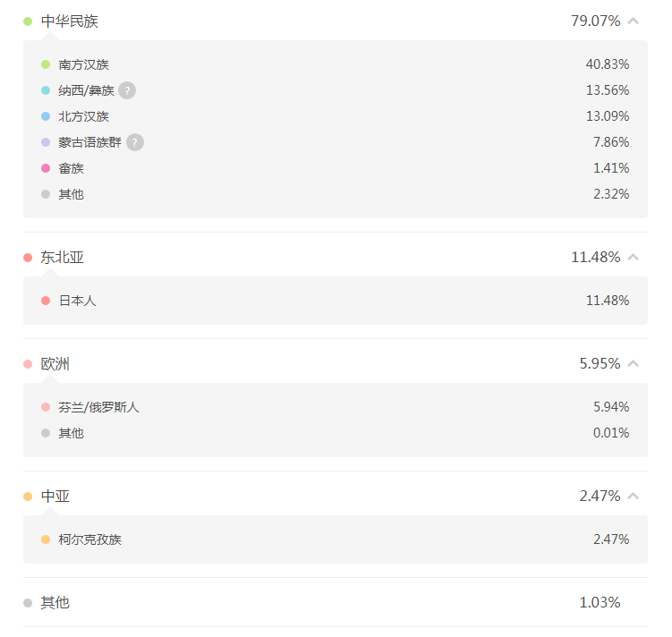The width and height of the screenshot is (672, 637).
Task: Select the 南方汉族 row label
Action: pyautogui.click(x=84, y=64)
